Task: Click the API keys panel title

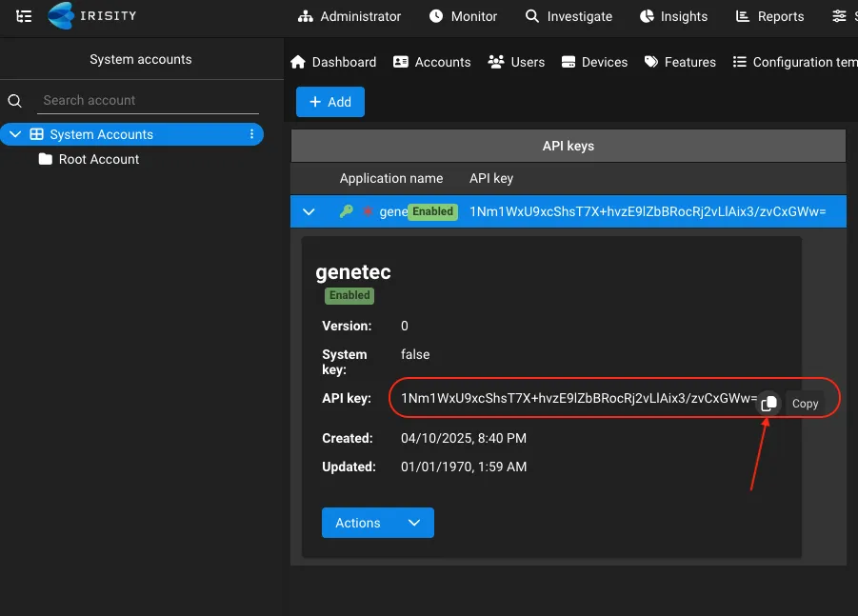Action: coord(569,146)
